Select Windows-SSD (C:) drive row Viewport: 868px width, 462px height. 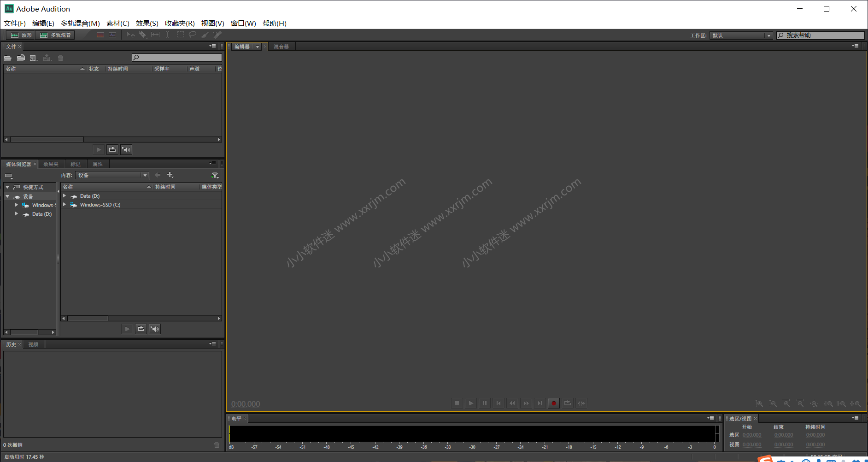pos(141,205)
